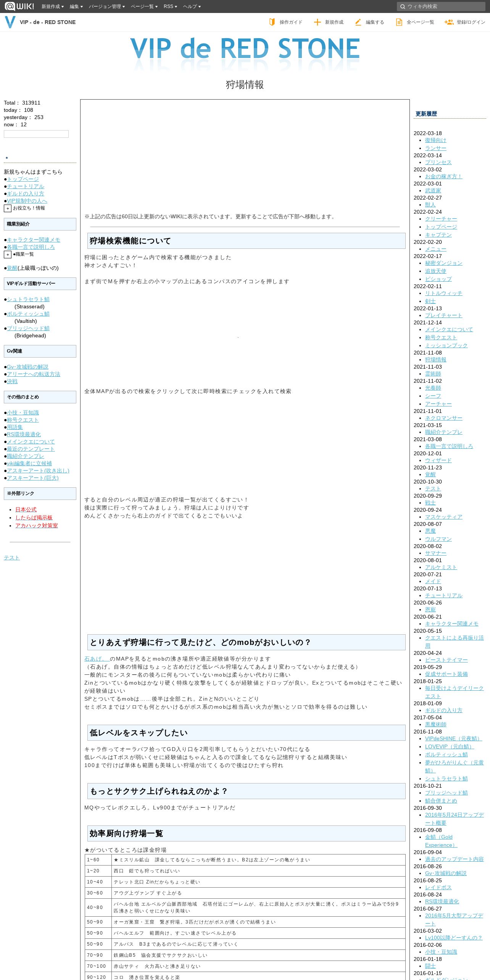Open the 全ページ一覧 document icon
Viewport: 490px width, 980px height.
tap(399, 22)
